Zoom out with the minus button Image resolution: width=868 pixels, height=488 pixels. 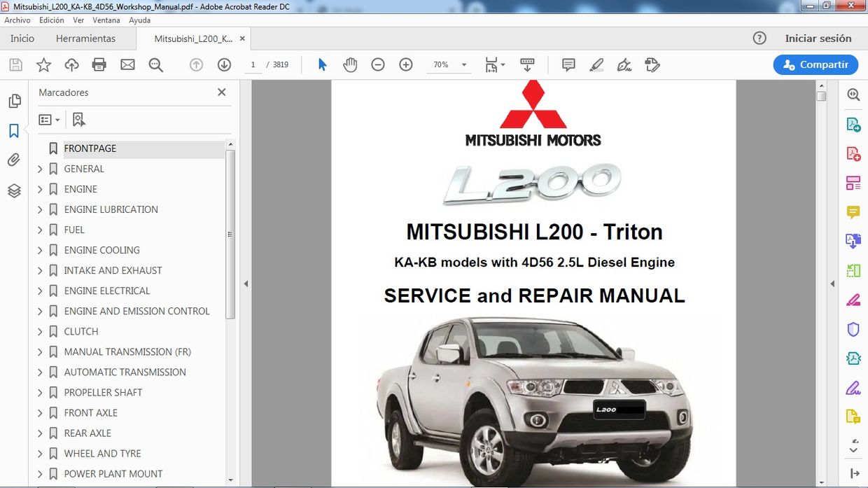(x=378, y=65)
